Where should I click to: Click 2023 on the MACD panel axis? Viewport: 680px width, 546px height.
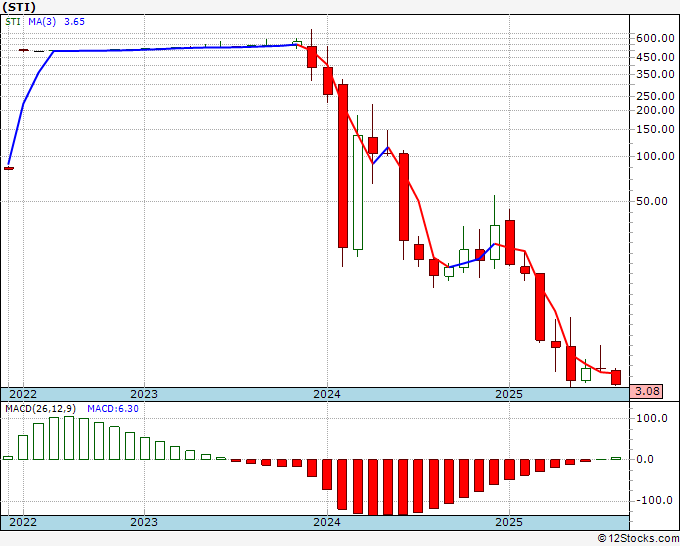tap(144, 522)
